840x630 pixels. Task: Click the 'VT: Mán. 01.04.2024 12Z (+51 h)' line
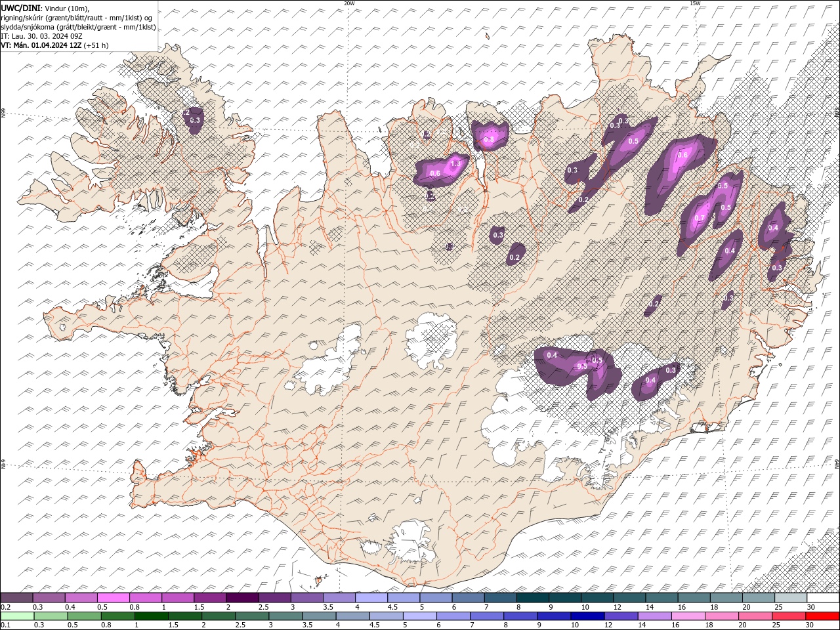[55, 45]
